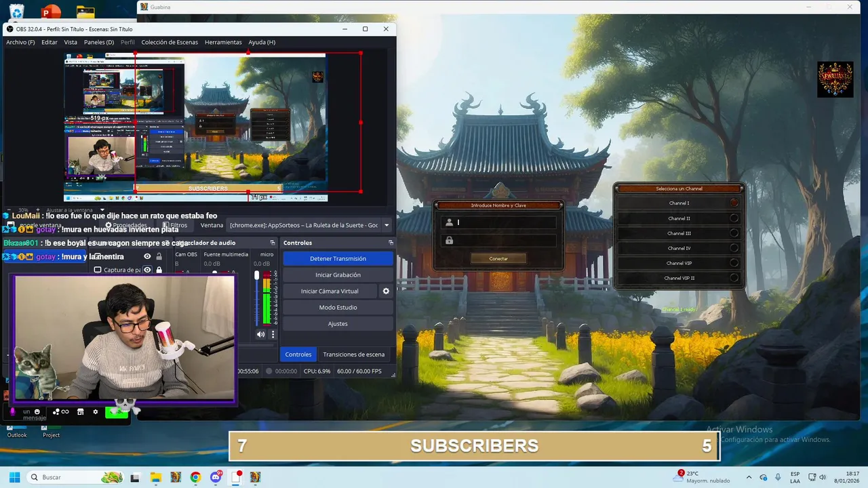Click the CPU: 6.9% status text
Viewport: 868px width, 488px height.
click(317, 371)
